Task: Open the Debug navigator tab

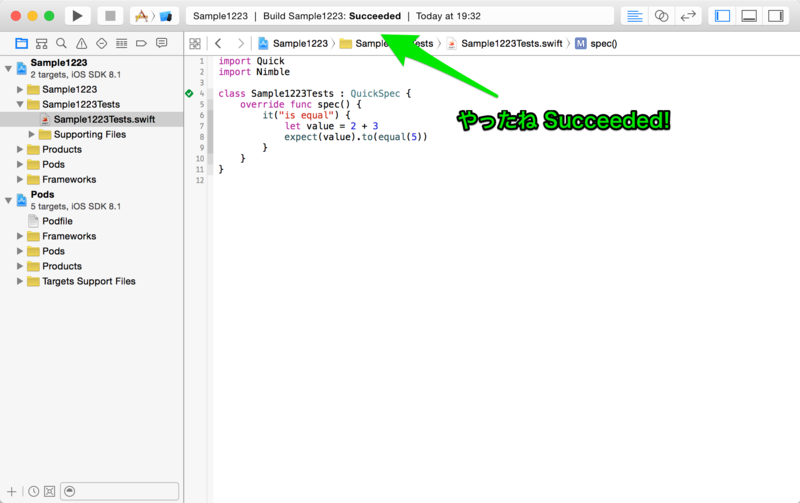Action: pyautogui.click(x=121, y=43)
